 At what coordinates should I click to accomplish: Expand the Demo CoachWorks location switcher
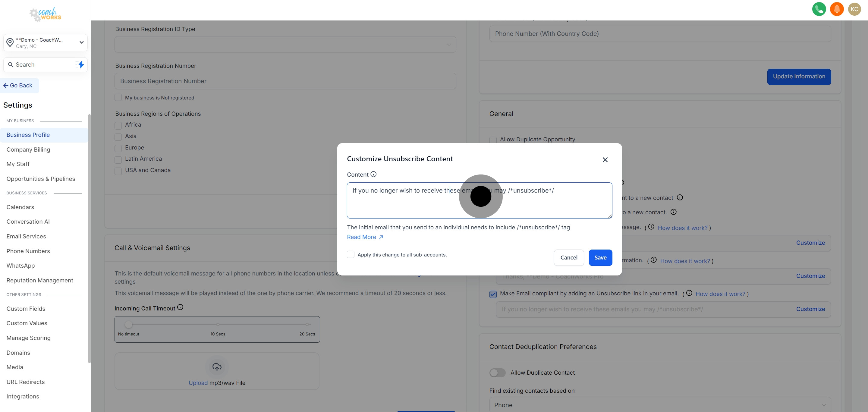(x=46, y=42)
